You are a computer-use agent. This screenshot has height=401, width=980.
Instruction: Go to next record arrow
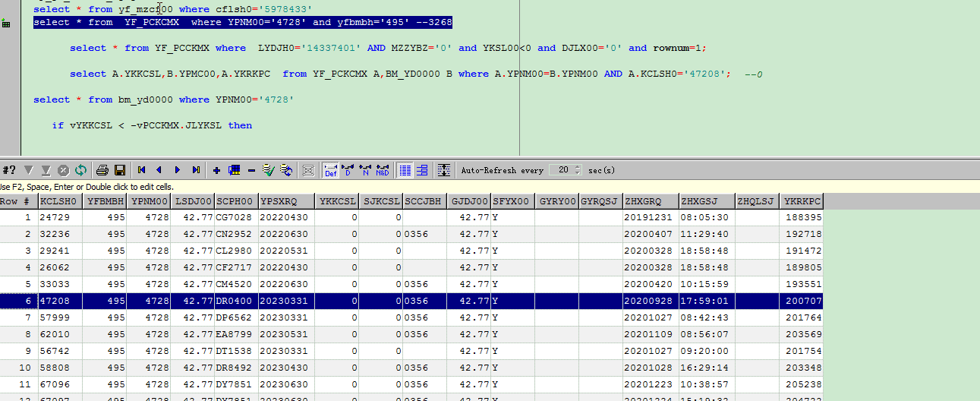click(178, 170)
